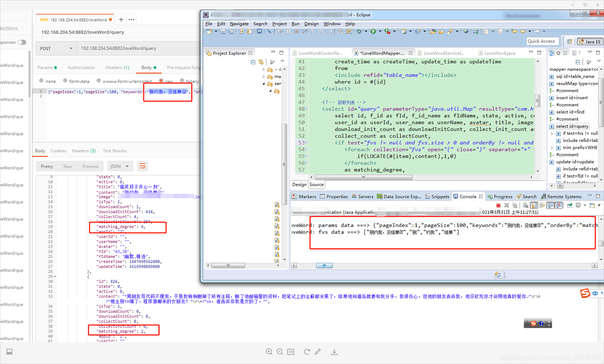Screen dimensions: 604x364
Task: Click the Quick Access button
Action: coord(542,41)
